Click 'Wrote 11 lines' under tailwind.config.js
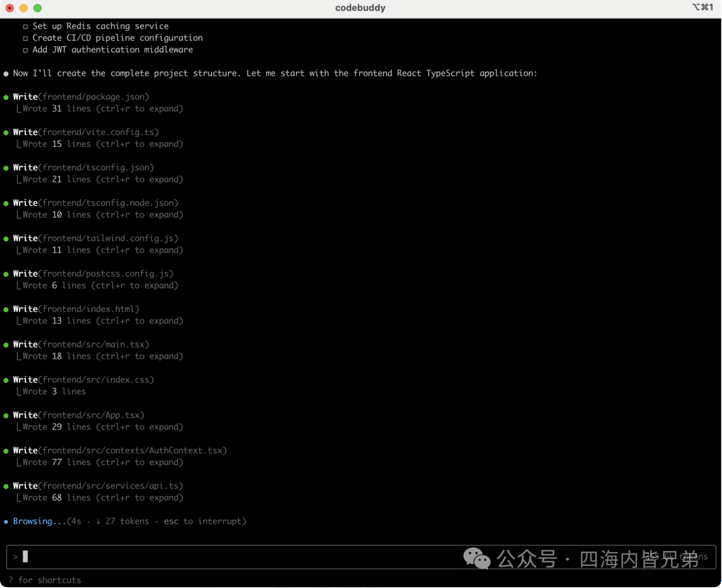 click(57, 251)
